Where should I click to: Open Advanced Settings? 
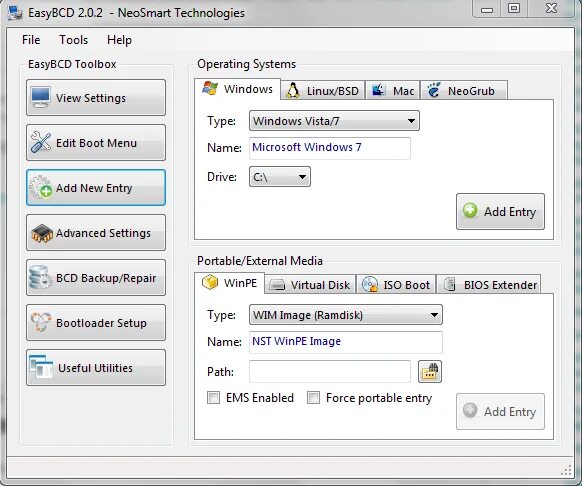(x=96, y=233)
